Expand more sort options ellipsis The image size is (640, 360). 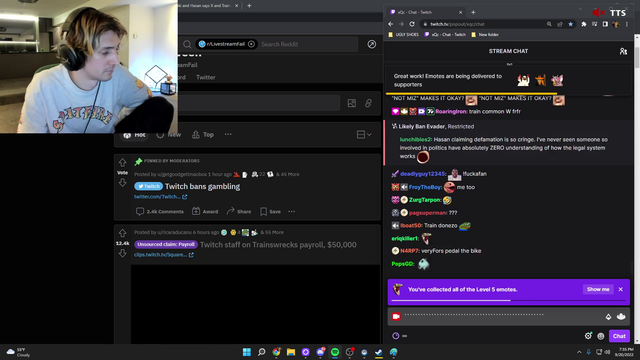(228, 134)
